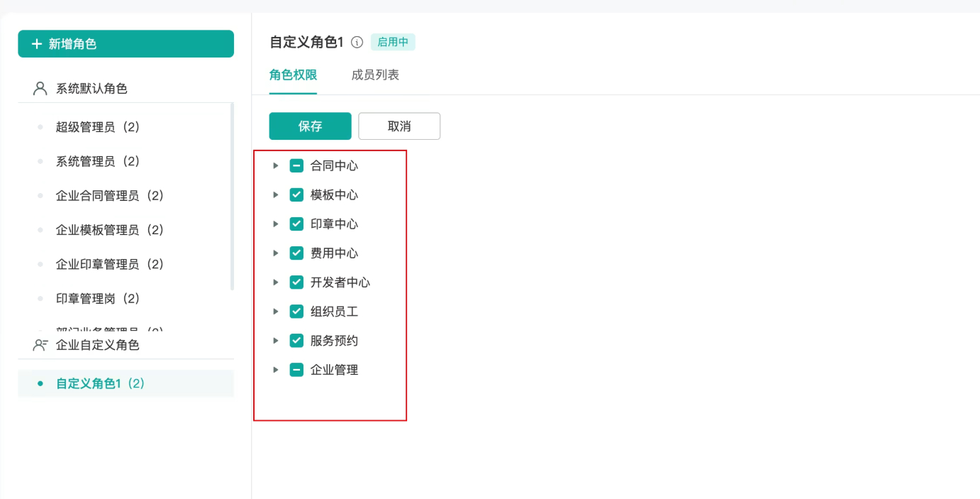Click the 企业管理 label text
Image resolution: width=980 pixels, height=499 pixels.
[x=334, y=370]
